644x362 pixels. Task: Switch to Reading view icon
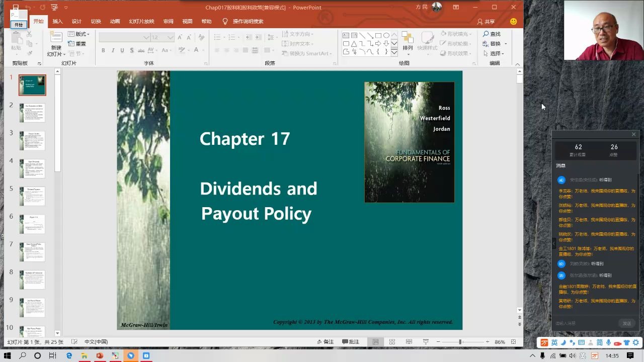point(409,342)
